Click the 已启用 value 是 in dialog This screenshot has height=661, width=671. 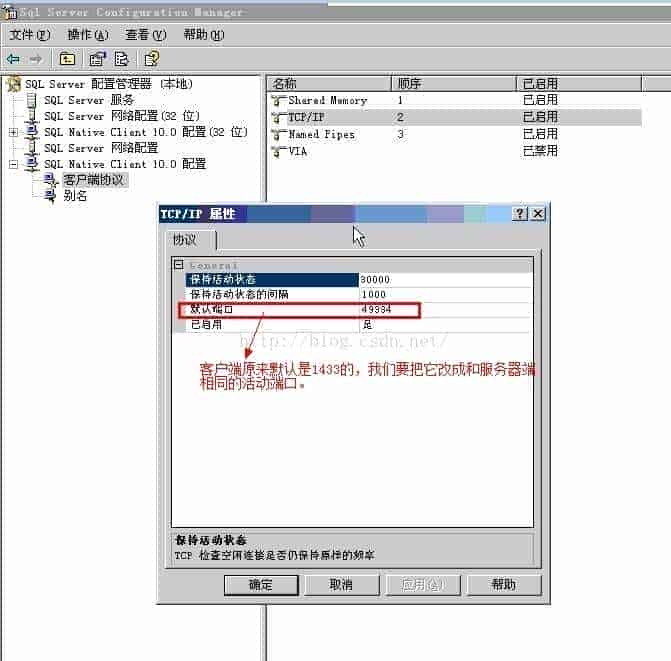pos(445,325)
